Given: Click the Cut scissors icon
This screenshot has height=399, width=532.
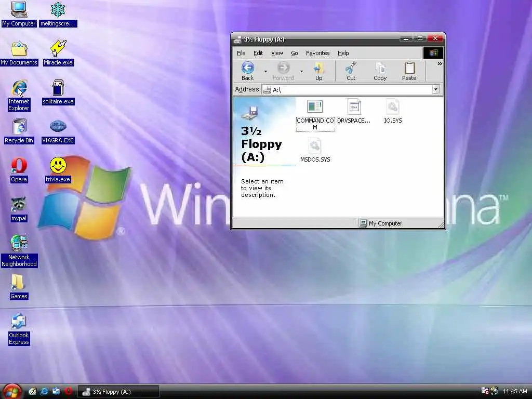Looking at the screenshot, I should click(351, 68).
